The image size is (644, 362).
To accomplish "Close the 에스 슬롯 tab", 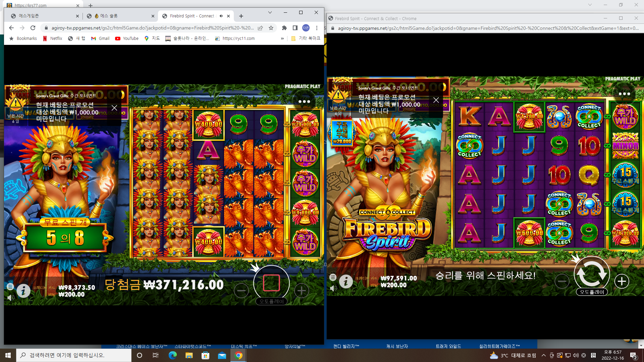I will point(153,16).
